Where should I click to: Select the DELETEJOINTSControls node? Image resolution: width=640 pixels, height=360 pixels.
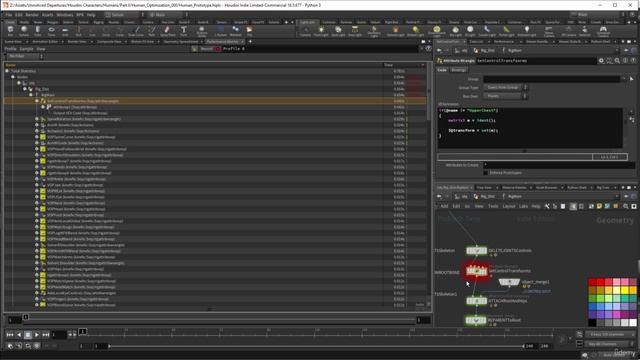point(476,250)
